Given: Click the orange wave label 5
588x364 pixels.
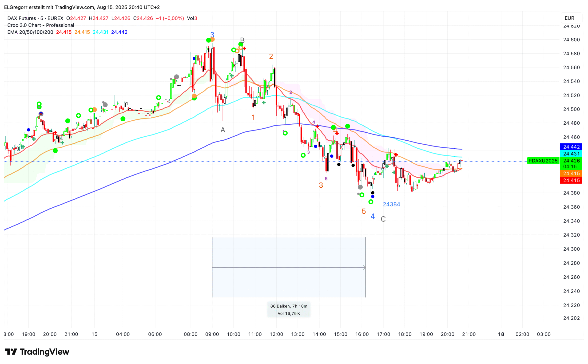Looking at the screenshot, I should click(x=364, y=211).
